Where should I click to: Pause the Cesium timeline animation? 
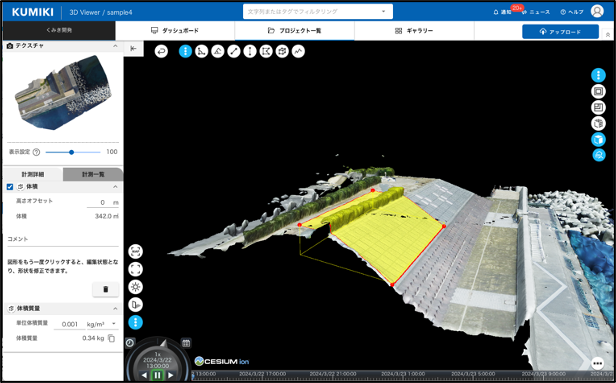click(x=157, y=375)
